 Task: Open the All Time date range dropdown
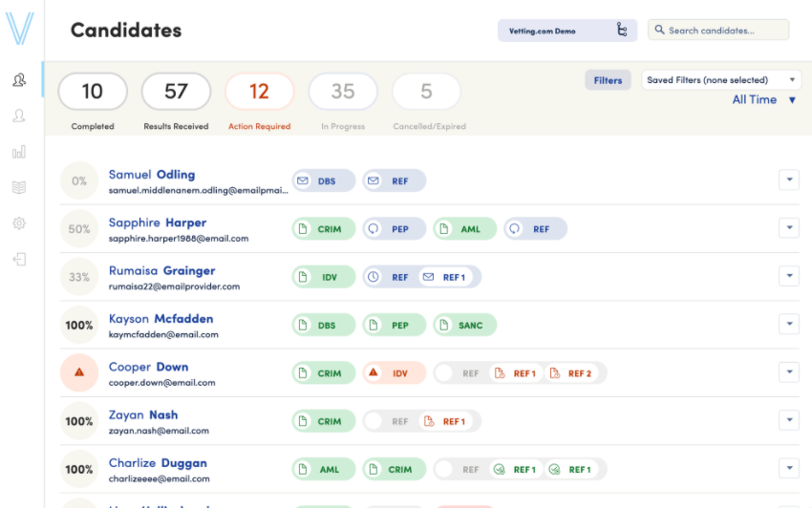pyautogui.click(x=764, y=100)
